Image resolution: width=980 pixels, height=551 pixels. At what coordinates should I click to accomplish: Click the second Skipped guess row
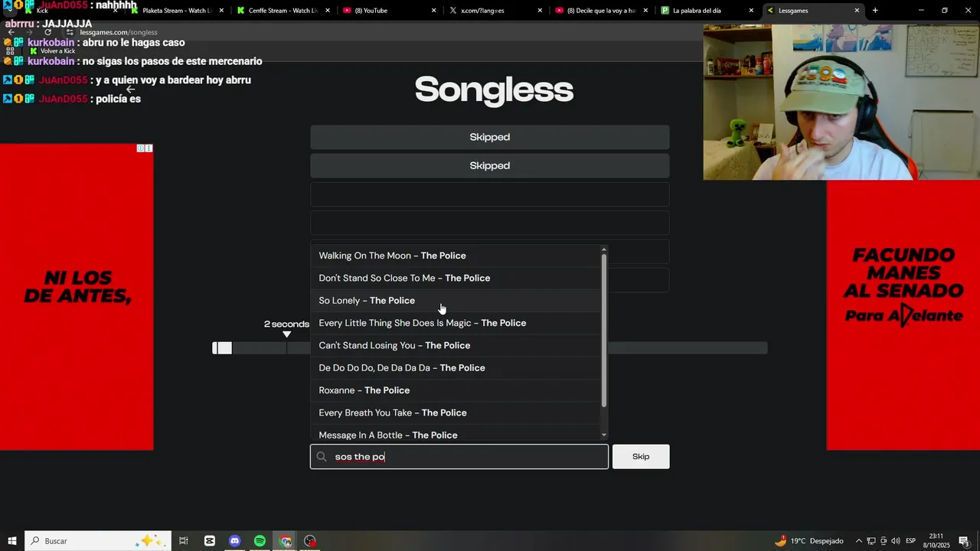click(490, 165)
